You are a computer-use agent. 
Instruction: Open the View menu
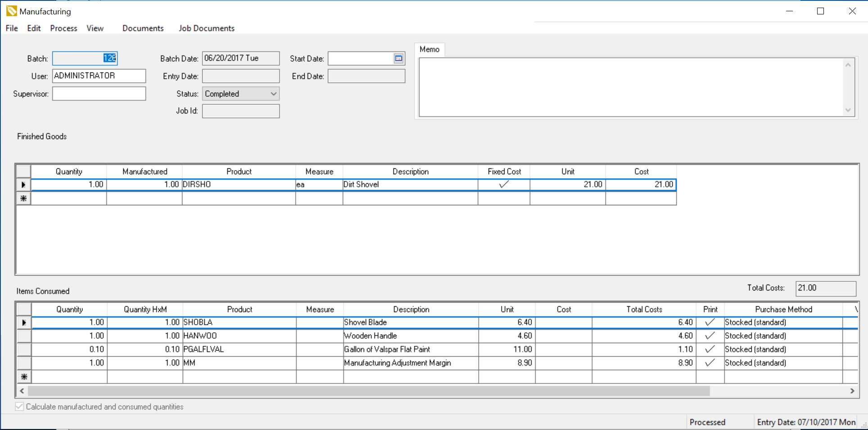95,28
